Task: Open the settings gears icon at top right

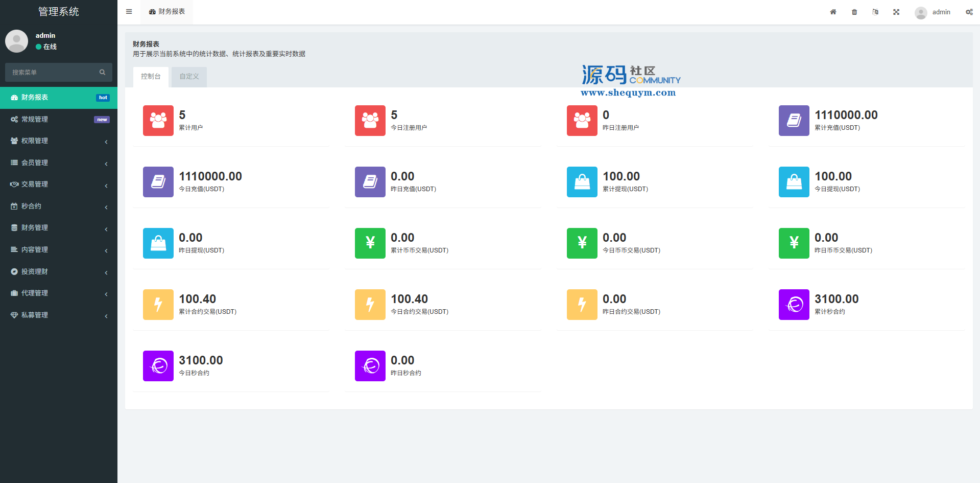Action: pyautogui.click(x=969, y=12)
